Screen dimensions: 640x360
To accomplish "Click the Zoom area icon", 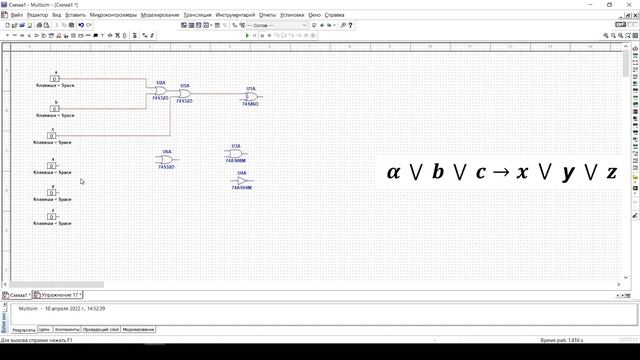I will click(620, 36).
